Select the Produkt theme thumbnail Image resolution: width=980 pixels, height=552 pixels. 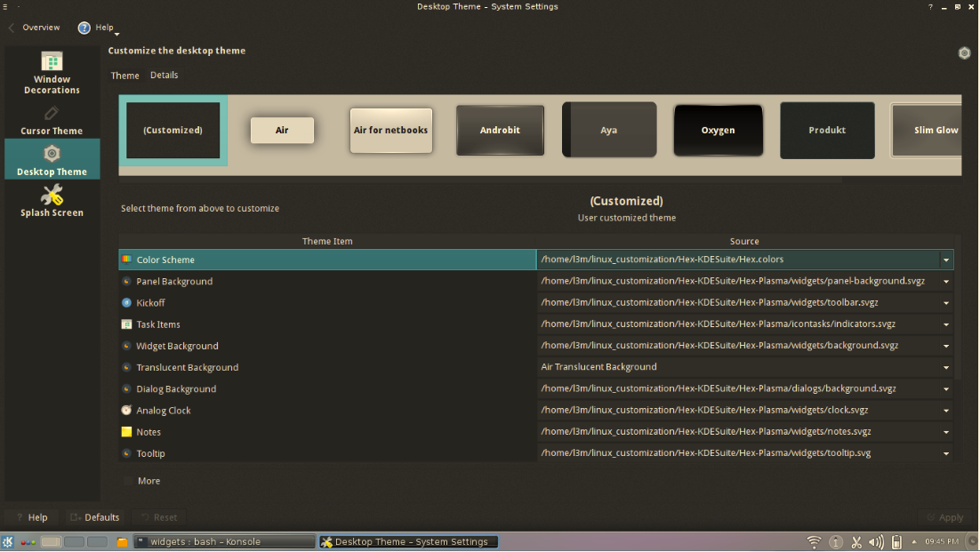[x=827, y=130]
